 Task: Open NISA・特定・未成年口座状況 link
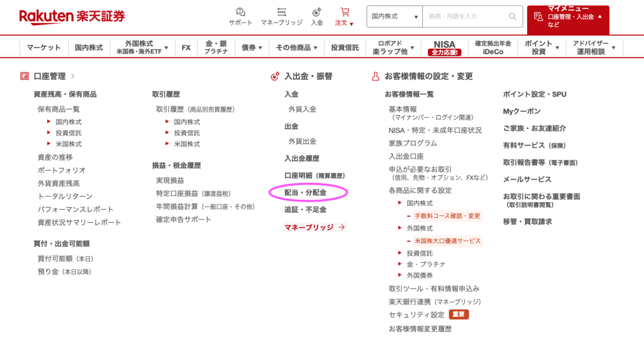435,130
